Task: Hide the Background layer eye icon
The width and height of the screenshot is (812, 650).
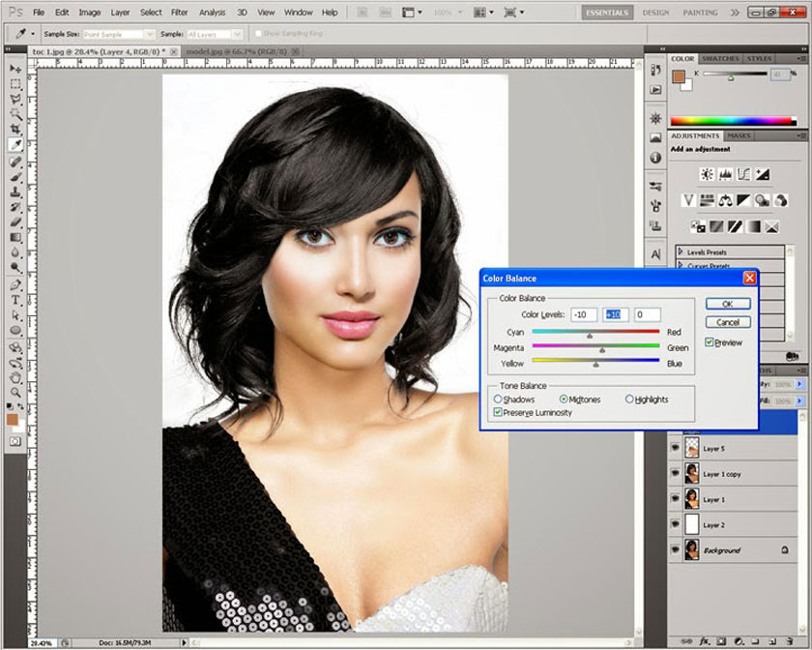Action: click(675, 549)
